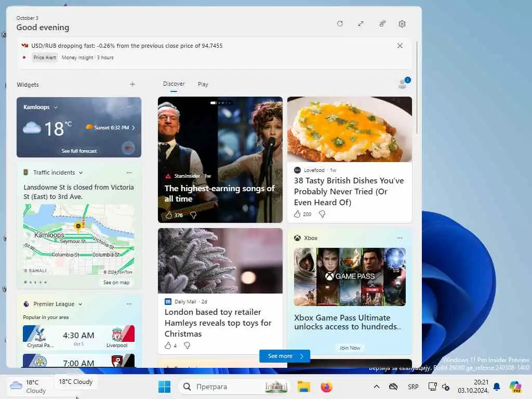This screenshot has height=399, width=532.
Task: Switch to the Play tab
Action: pos(203,84)
